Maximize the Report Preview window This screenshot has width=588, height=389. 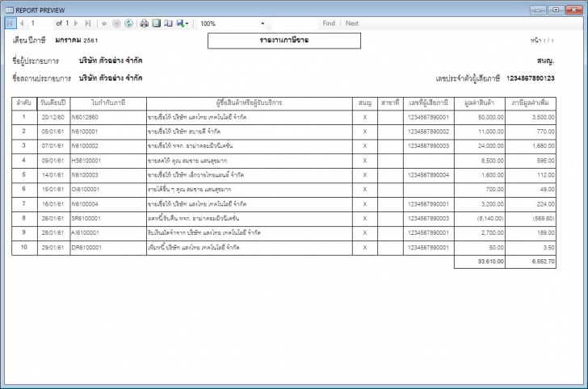556,10
